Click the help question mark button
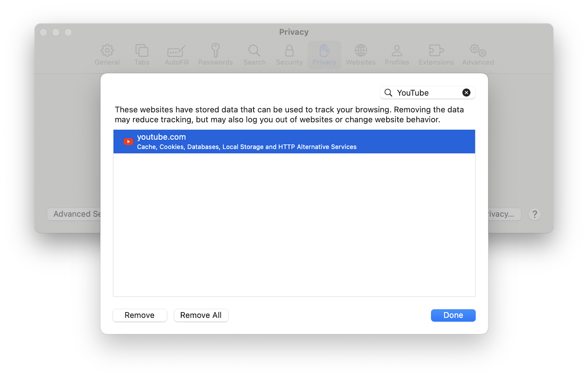The width and height of the screenshot is (588, 380). point(534,214)
